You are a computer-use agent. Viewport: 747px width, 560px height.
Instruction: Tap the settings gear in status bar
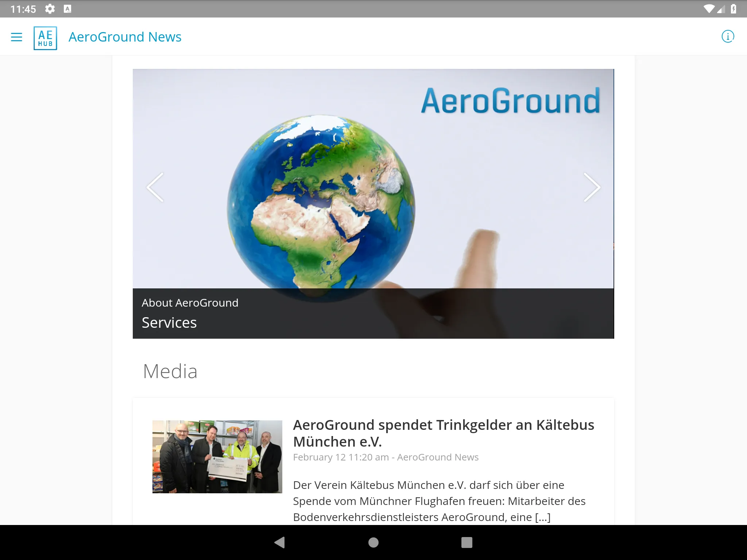[x=50, y=9]
